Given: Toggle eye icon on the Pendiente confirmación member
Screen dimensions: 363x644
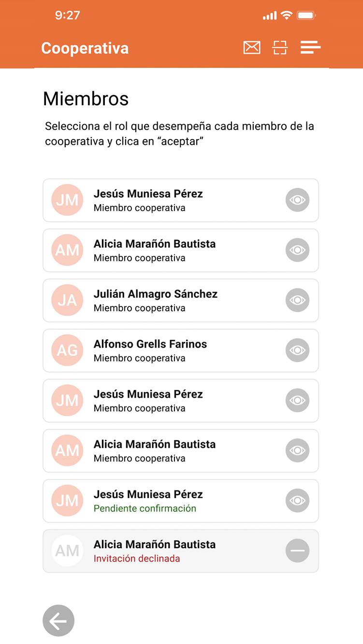Looking at the screenshot, I should 297,501.
